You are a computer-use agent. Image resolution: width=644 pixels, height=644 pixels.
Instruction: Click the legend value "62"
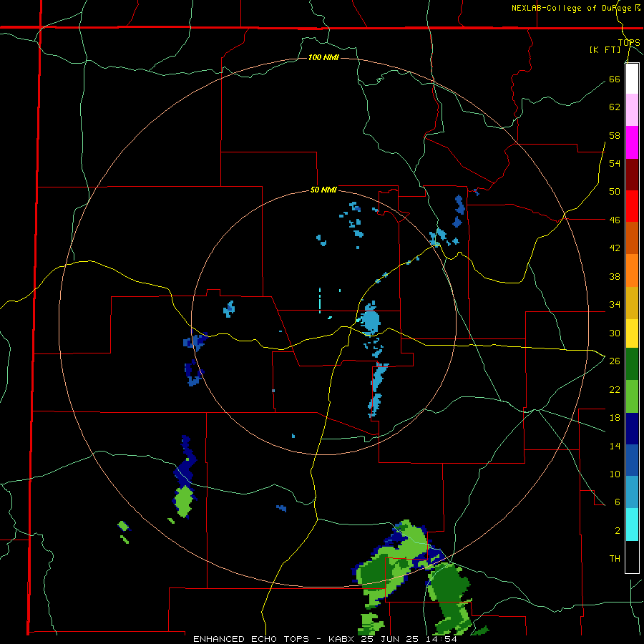(615, 107)
